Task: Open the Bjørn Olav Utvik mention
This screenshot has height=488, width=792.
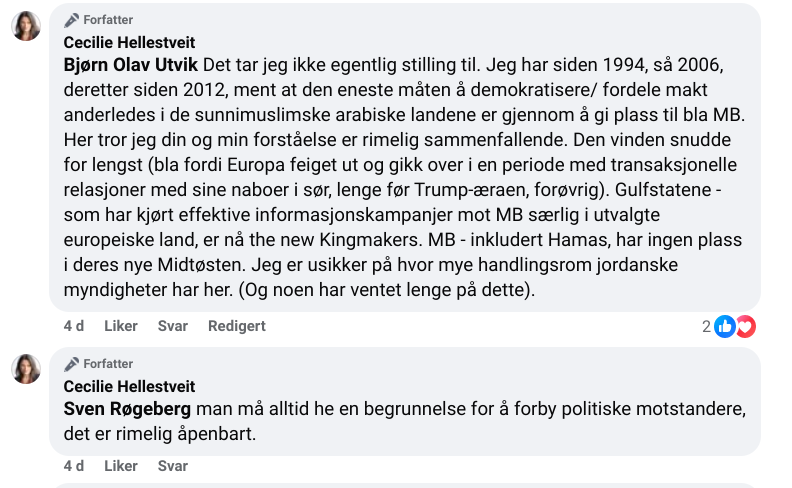Action: click(x=130, y=65)
